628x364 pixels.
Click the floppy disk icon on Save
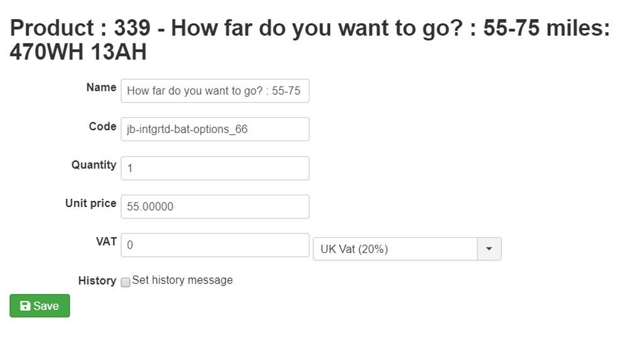click(x=26, y=306)
